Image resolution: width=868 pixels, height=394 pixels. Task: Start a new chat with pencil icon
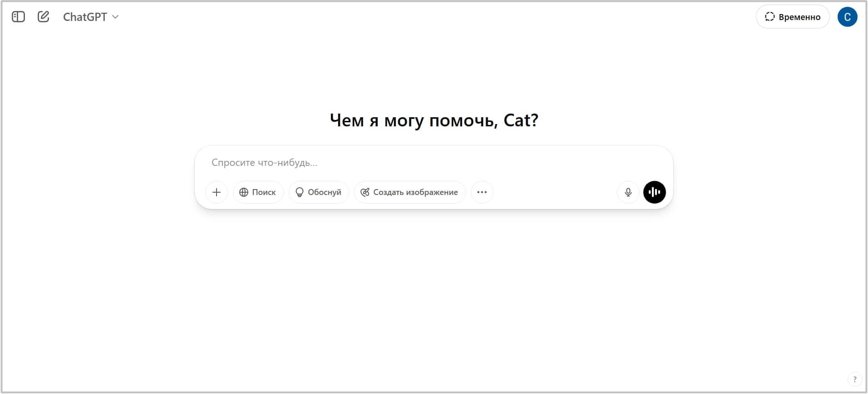(43, 17)
